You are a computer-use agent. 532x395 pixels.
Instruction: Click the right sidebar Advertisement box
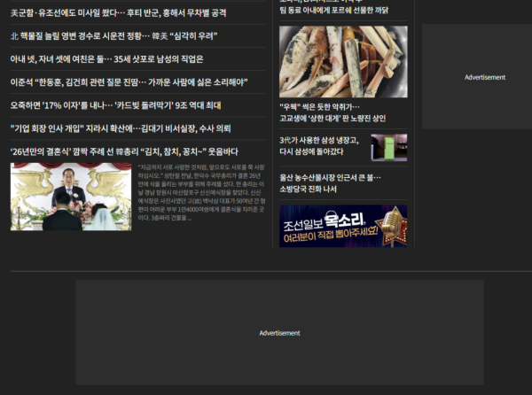point(484,78)
